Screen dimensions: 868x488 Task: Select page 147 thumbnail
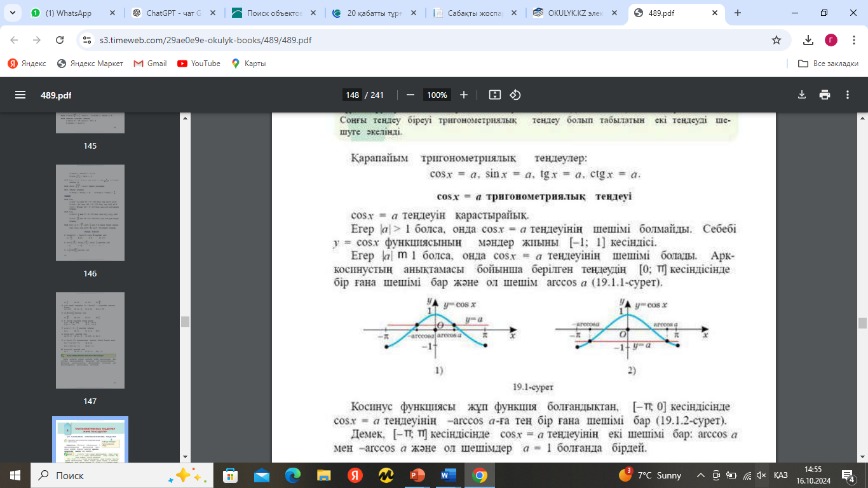tap(90, 341)
